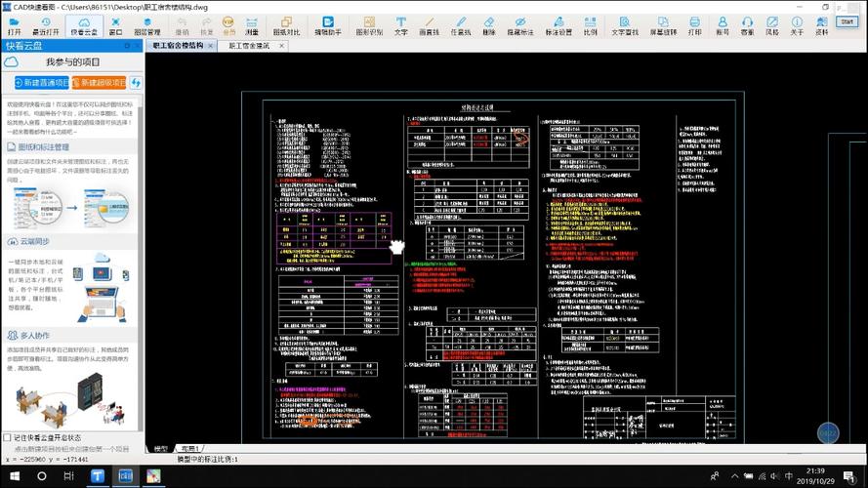Click the cloud sync devices illustration
This screenshot has height=488, width=868.
tap(102, 288)
